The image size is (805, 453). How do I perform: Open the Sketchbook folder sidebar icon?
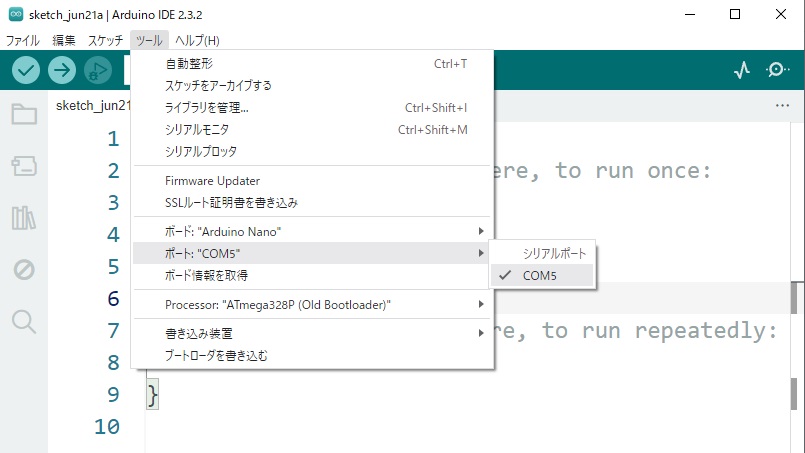coord(24,114)
